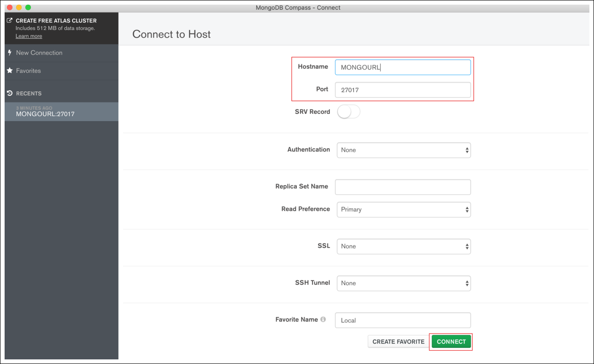Viewport: 594px width, 364px height.
Task: Click the external link icon beside Create Free Atlas Cluster
Action: click(10, 21)
